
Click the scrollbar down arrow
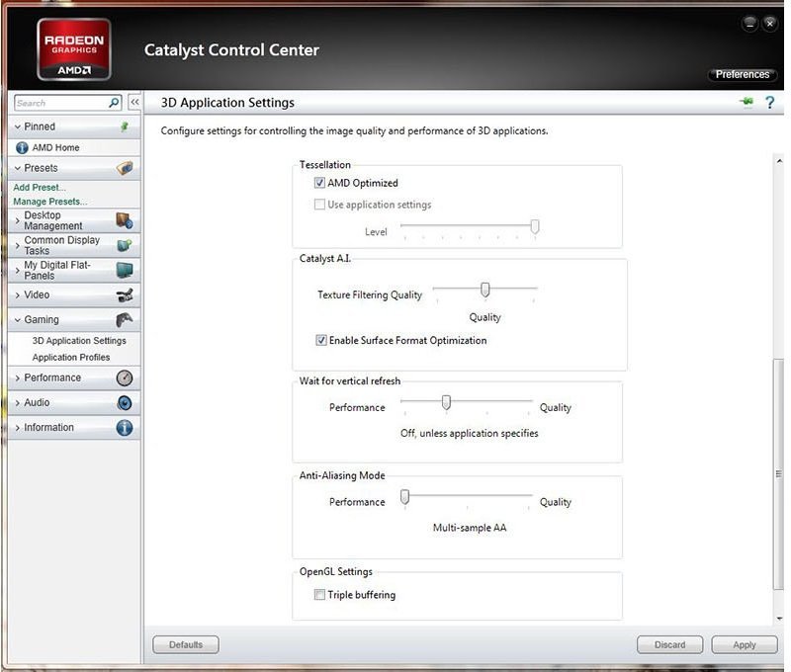coord(779,619)
